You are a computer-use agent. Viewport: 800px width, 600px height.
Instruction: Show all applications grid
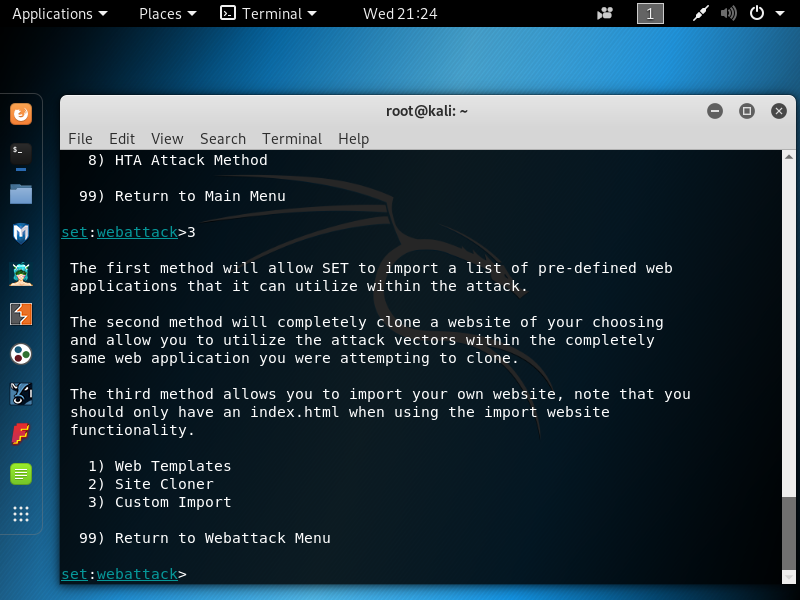pyautogui.click(x=21, y=514)
